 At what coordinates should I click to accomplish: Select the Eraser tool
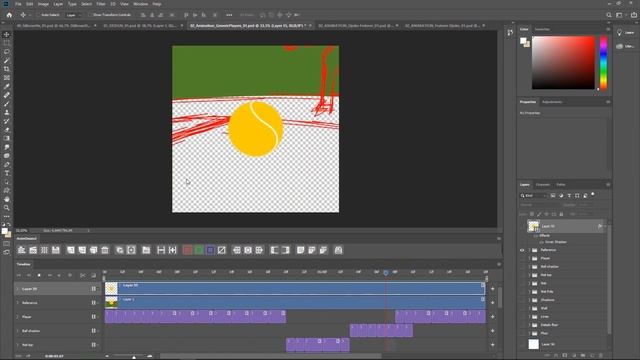pos(7,130)
